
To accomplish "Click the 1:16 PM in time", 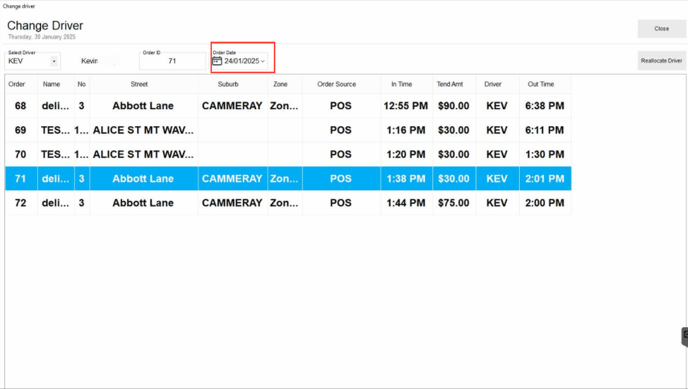I will pyautogui.click(x=405, y=130).
